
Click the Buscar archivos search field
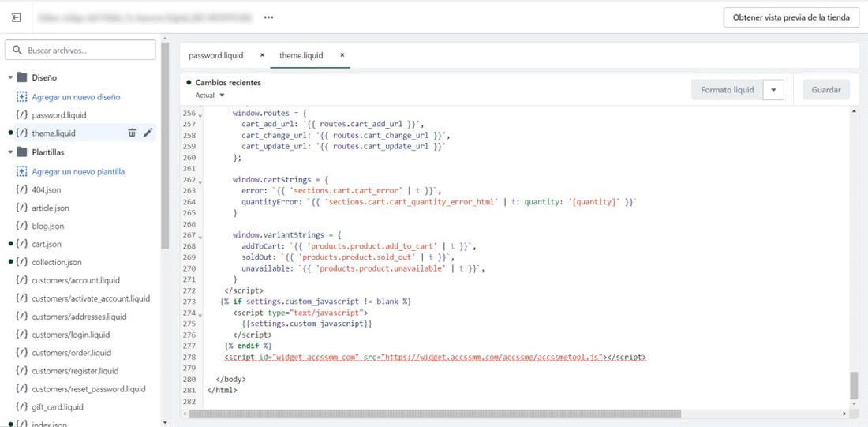point(80,50)
